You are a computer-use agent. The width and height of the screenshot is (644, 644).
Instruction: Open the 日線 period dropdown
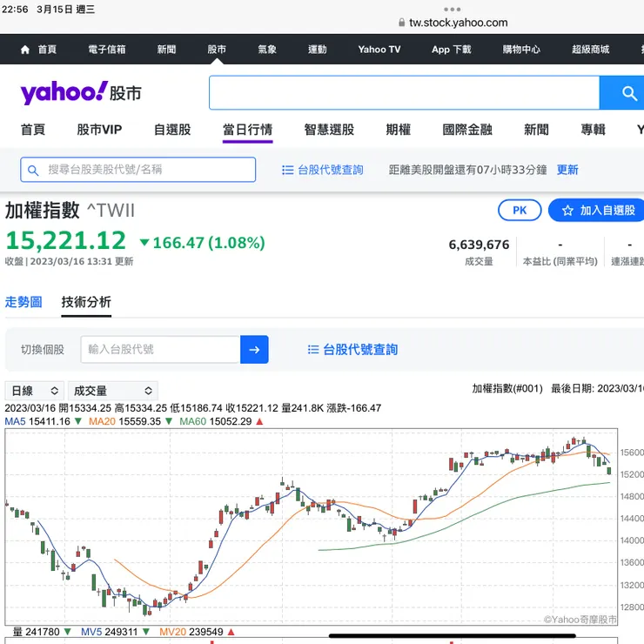pyautogui.click(x=35, y=391)
